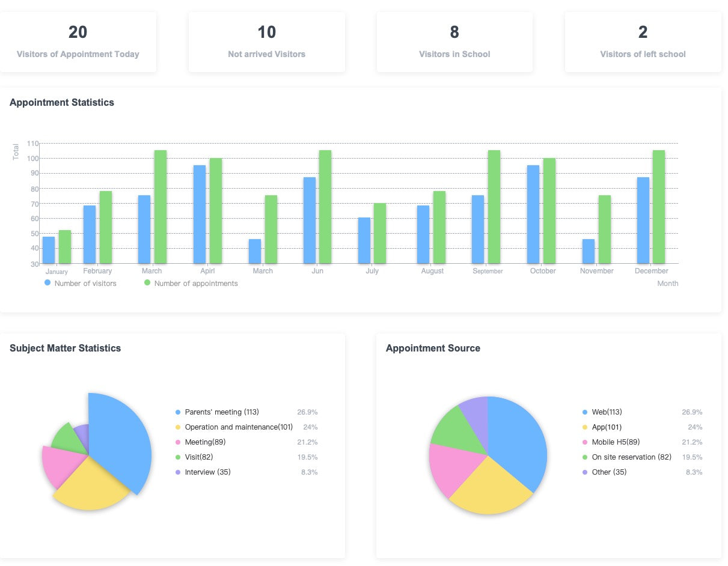Click the green appointments bar for August
728x566 pixels.
(439, 227)
